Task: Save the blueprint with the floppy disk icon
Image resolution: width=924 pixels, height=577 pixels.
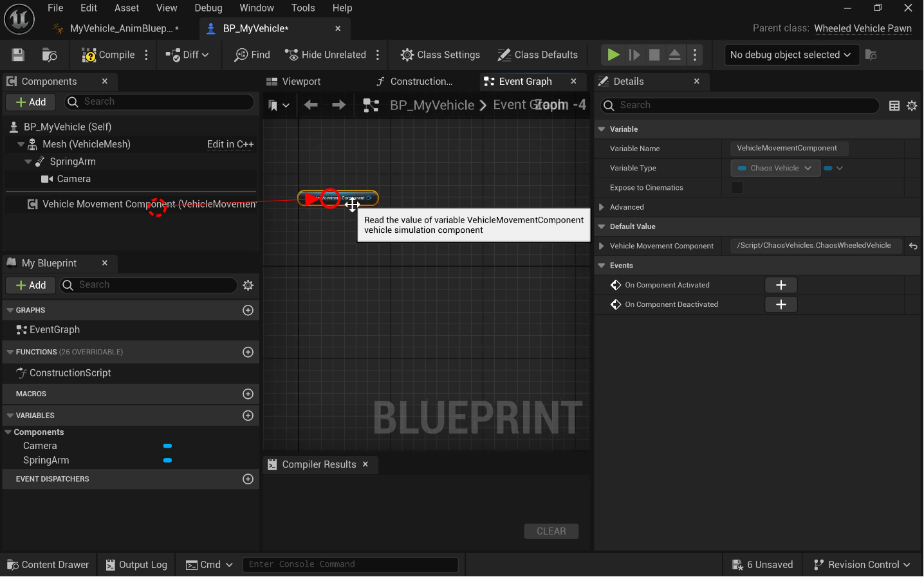Action: [x=18, y=55]
